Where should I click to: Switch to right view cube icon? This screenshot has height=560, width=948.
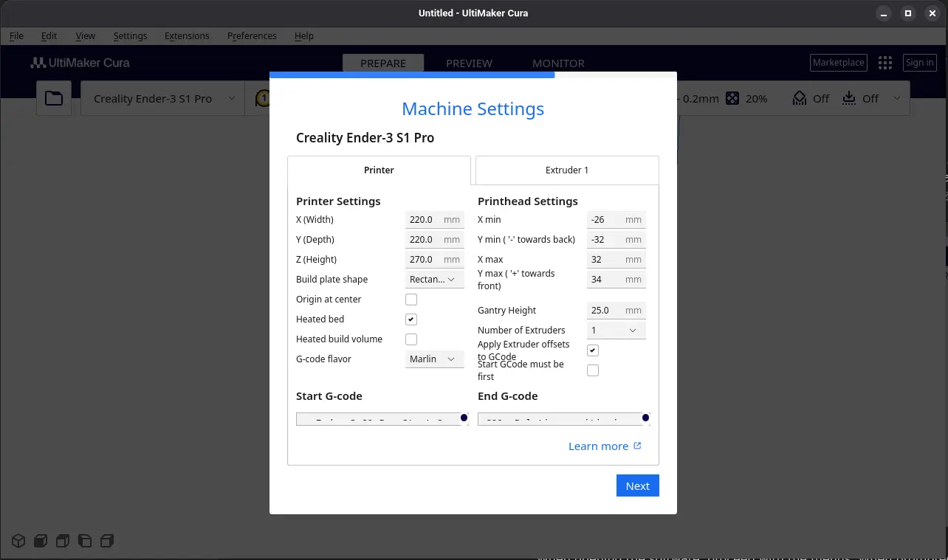[107, 541]
